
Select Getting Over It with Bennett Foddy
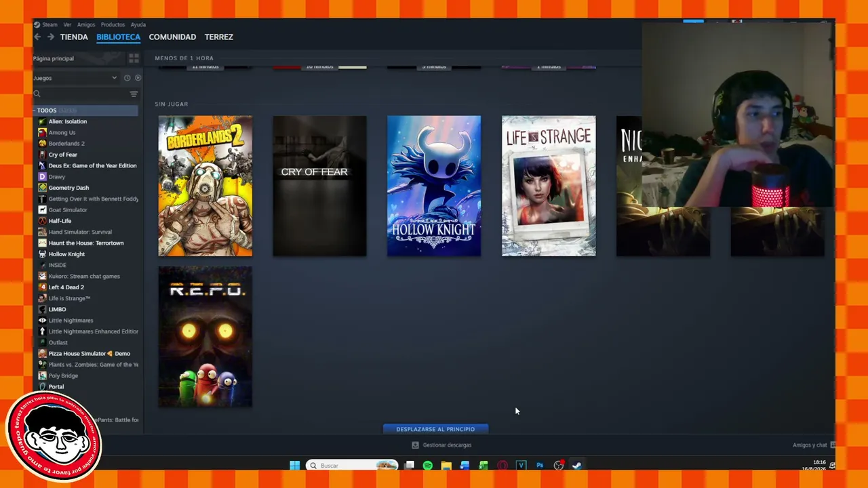coord(93,199)
